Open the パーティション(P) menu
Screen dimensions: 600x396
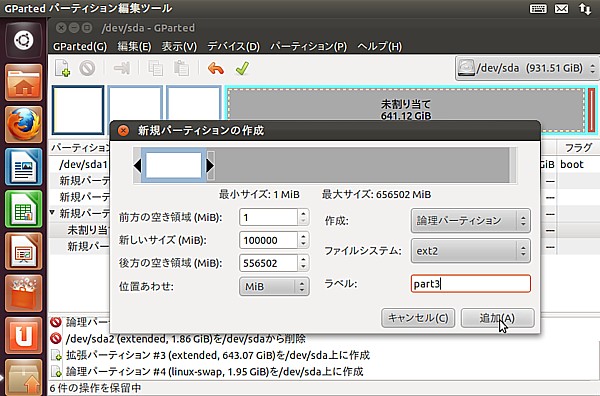308,46
